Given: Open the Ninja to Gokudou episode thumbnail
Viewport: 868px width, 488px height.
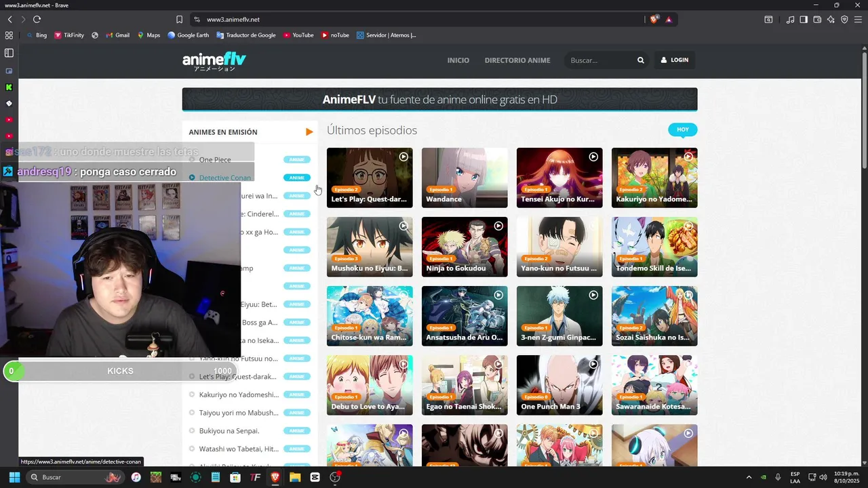Looking at the screenshot, I should tap(465, 247).
